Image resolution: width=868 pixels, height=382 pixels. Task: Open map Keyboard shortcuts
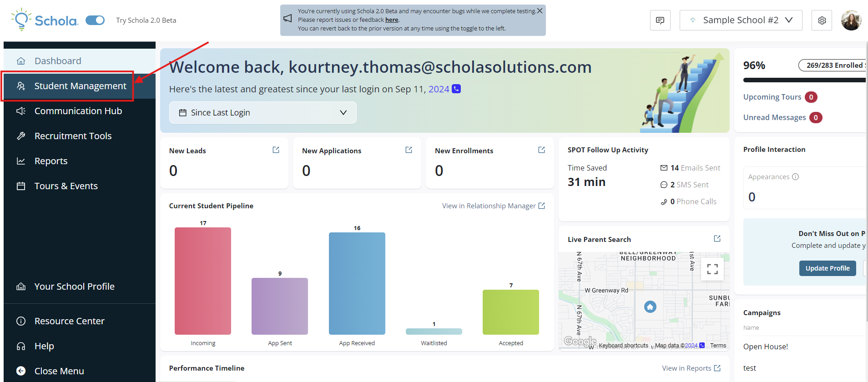pyautogui.click(x=623, y=346)
